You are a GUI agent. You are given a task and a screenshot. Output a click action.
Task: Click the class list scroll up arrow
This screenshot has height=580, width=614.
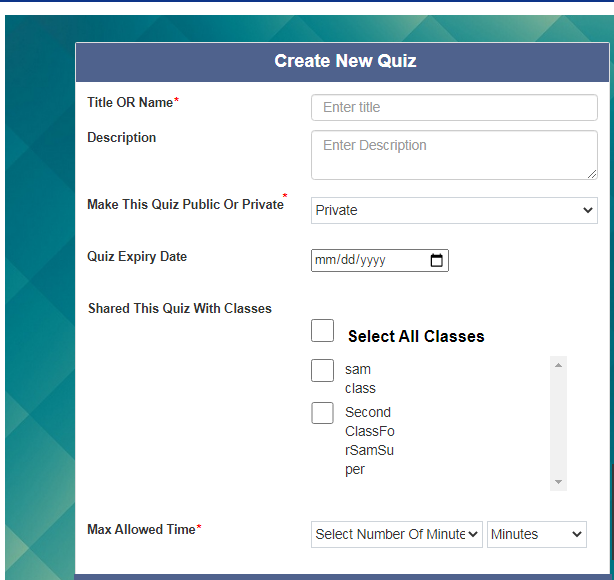(558, 365)
